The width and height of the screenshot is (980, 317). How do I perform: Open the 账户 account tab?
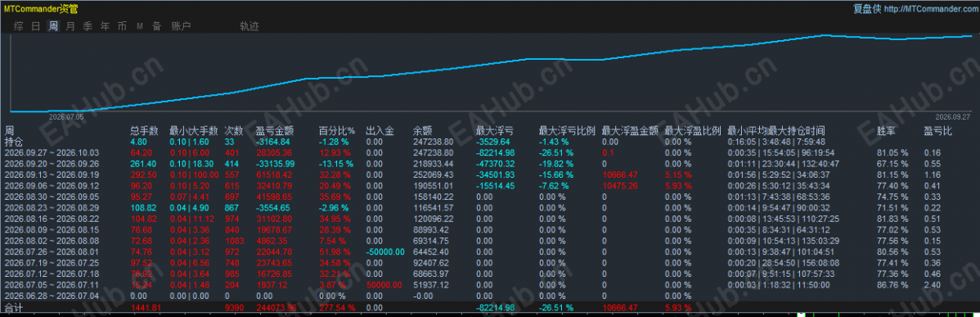182,26
